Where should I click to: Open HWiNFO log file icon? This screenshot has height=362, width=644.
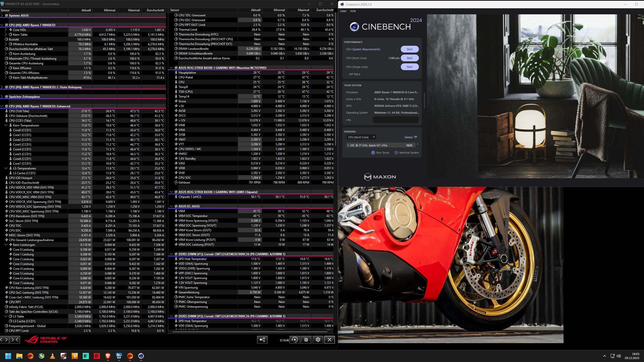click(306, 340)
